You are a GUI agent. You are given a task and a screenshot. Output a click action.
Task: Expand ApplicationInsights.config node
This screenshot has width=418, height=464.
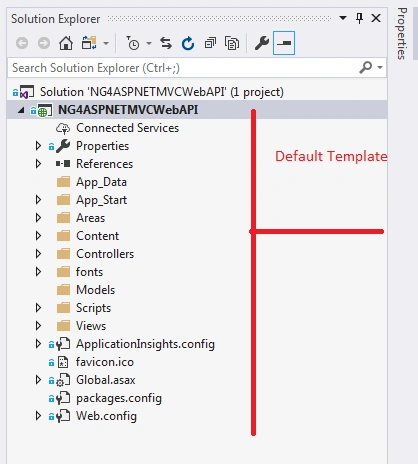38,344
